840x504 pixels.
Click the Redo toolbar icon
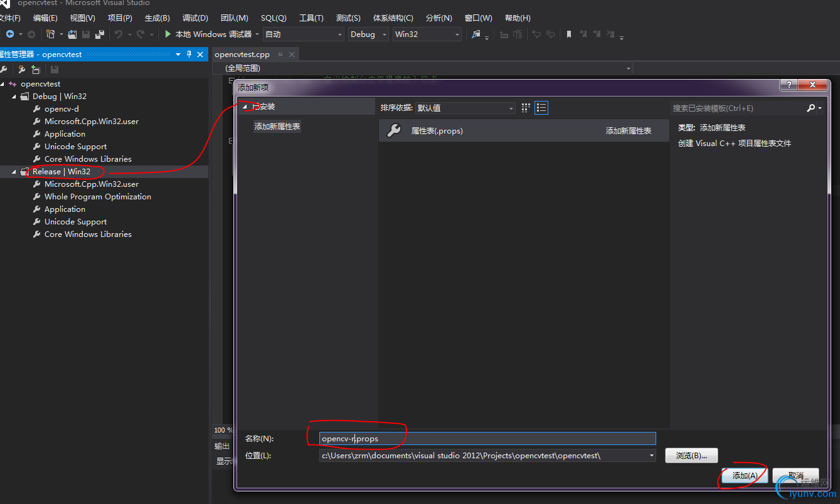pyautogui.click(x=141, y=34)
